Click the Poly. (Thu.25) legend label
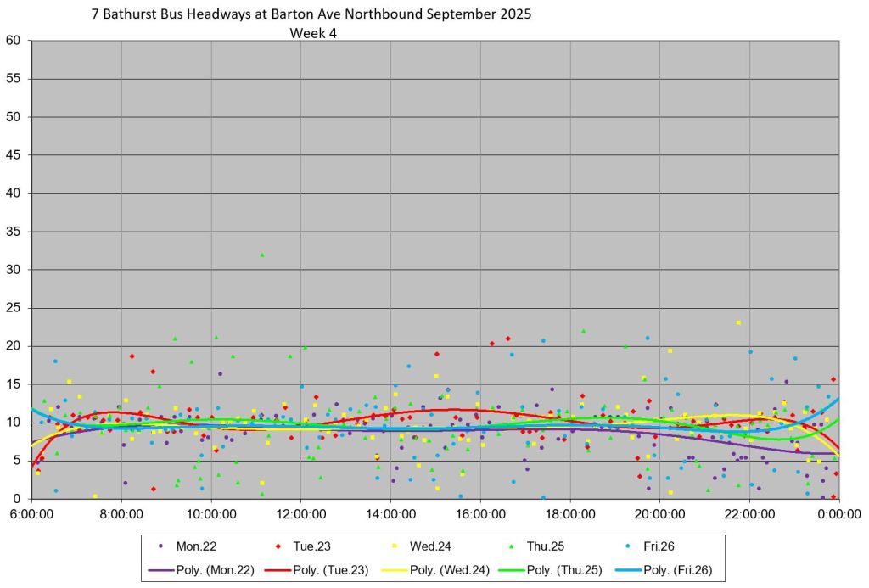The width and height of the screenshot is (869, 588). click(561, 570)
